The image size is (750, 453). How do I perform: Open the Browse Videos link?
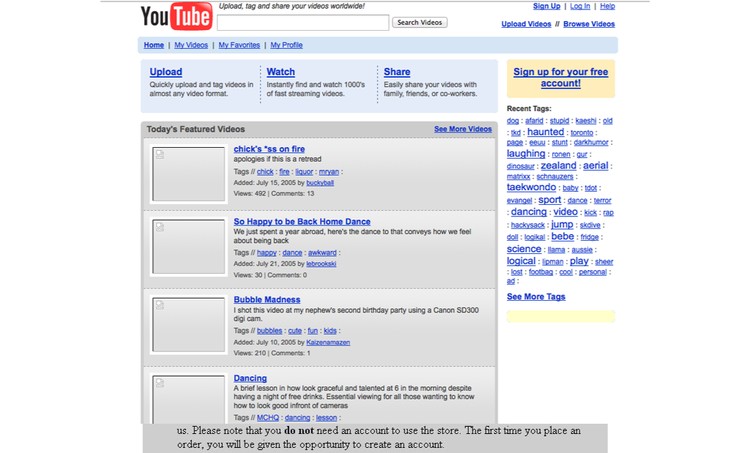[589, 24]
